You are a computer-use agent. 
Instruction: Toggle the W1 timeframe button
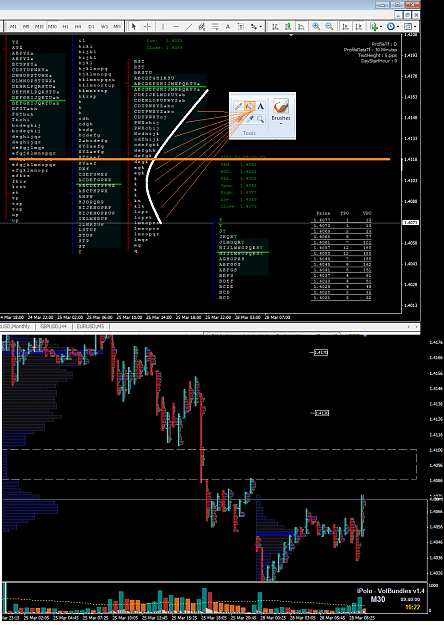coord(104,26)
